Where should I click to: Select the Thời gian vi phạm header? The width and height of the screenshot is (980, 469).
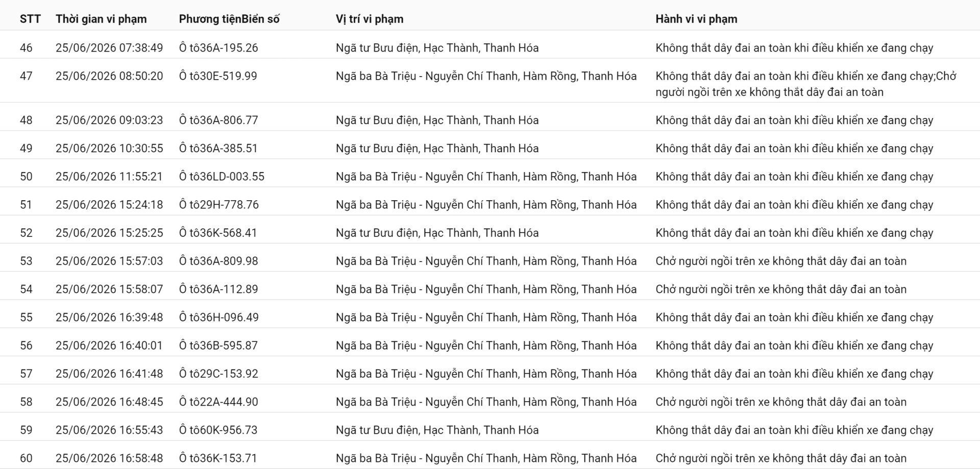(x=101, y=19)
